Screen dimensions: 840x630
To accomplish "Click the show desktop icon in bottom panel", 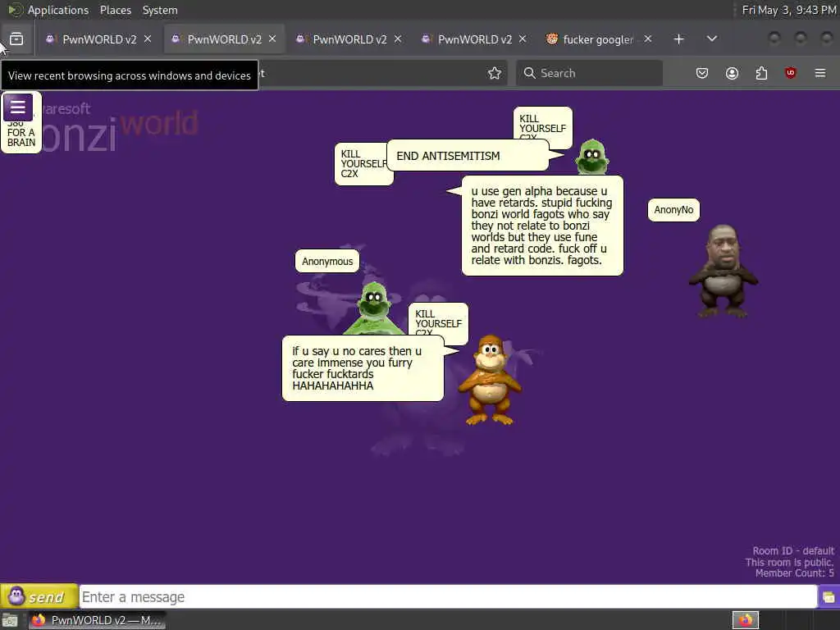I will [10, 620].
